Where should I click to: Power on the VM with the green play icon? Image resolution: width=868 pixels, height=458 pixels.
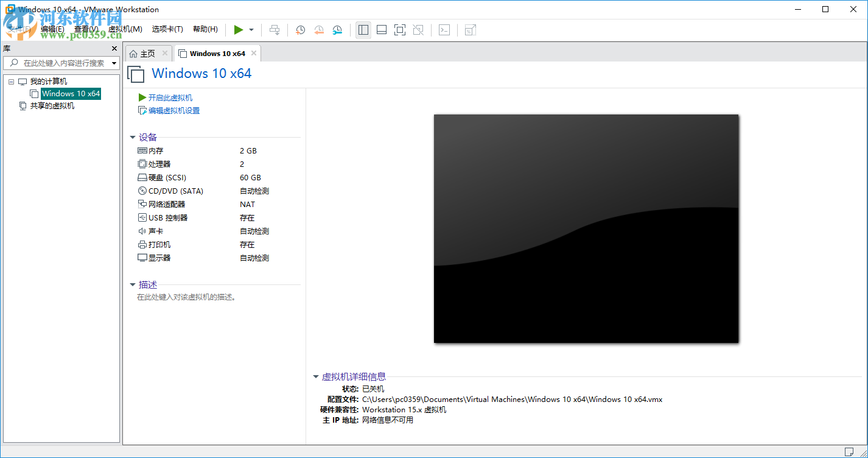tap(238, 29)
